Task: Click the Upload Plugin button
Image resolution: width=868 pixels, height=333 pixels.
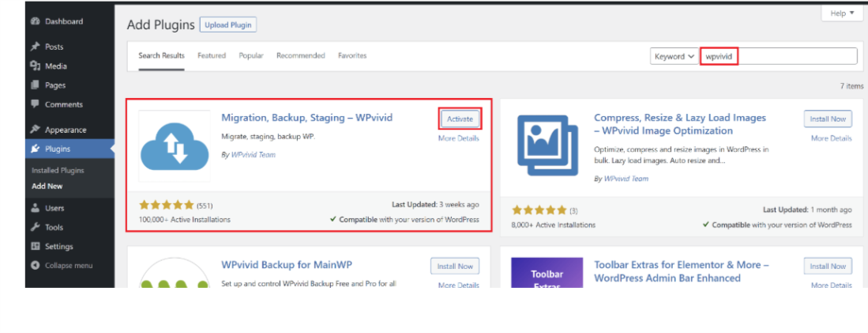Action: [x=228, y=25]
